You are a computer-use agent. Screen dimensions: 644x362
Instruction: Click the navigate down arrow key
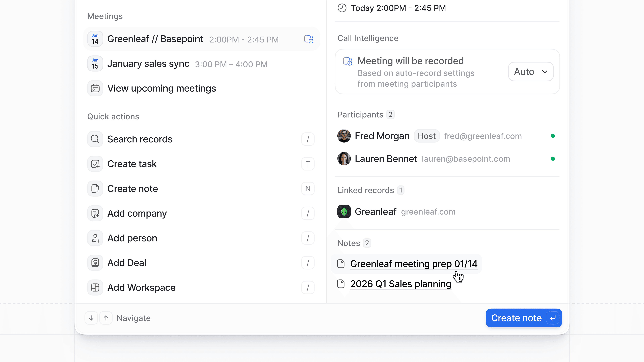pyautogui.click(x=91, y=318)
